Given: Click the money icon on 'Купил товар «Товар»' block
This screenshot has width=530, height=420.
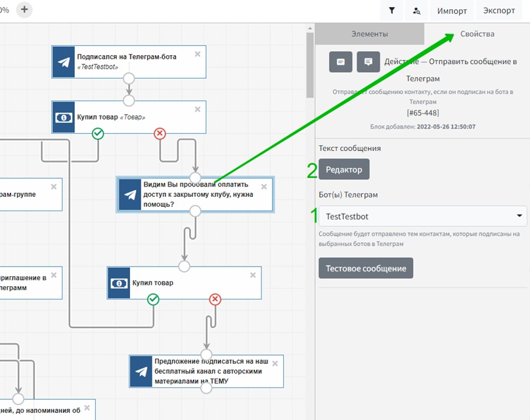Looking at the screenshot, I should 64,117.
